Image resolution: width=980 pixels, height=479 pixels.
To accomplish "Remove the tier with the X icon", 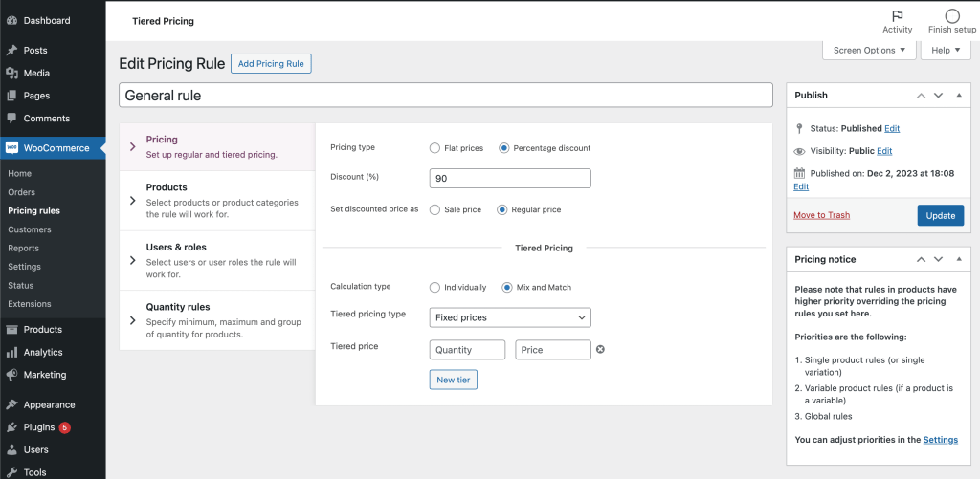I will 600,350.
